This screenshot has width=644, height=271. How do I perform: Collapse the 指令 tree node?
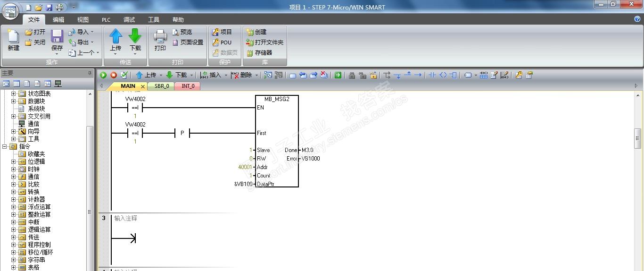[5, 146]
